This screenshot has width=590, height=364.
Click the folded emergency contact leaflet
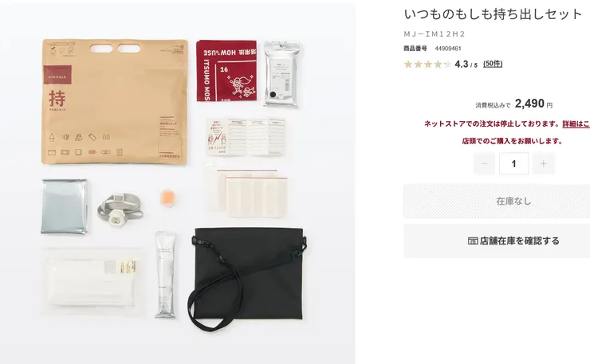[x=246, y=136]
